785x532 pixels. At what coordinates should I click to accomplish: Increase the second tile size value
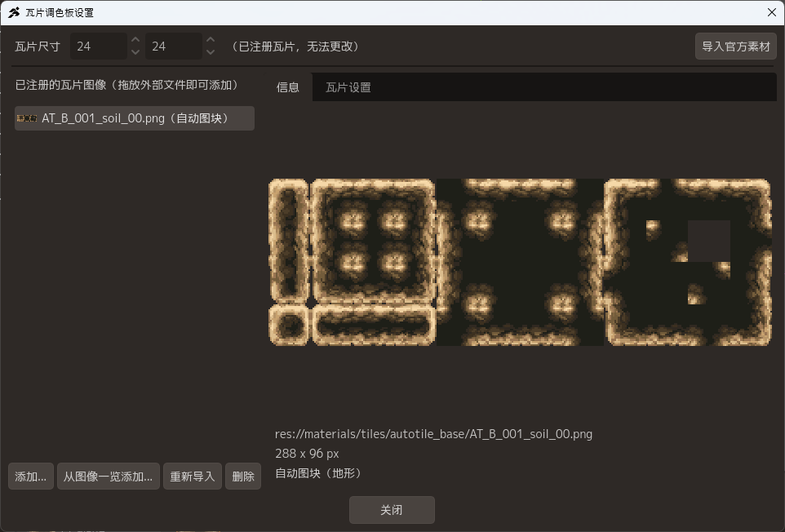[211, 40]
